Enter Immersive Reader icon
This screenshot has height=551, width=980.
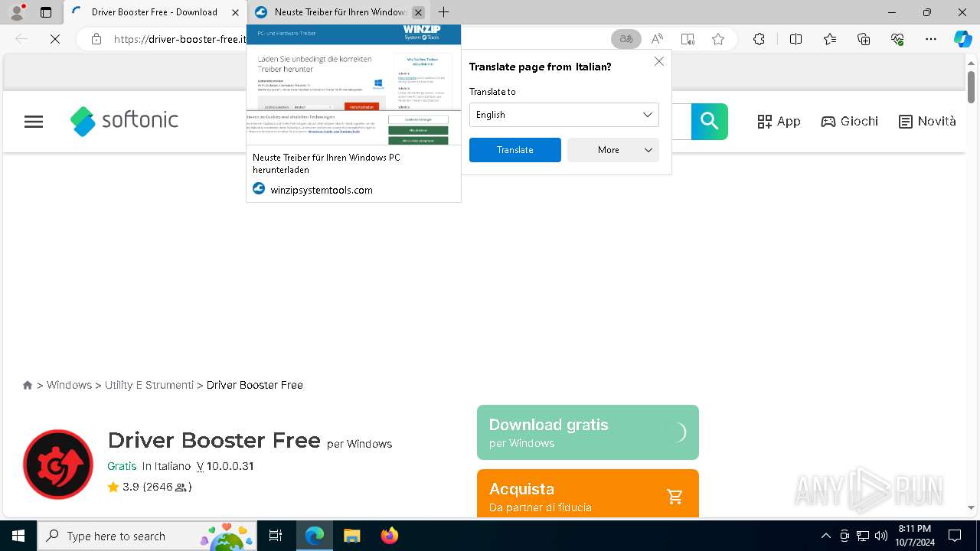(688, 39)
